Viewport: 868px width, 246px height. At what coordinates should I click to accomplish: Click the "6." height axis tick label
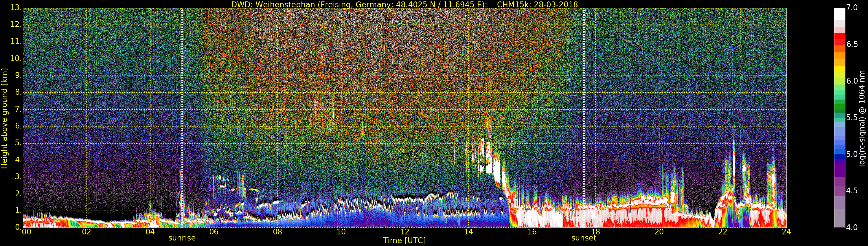[18, 126]
